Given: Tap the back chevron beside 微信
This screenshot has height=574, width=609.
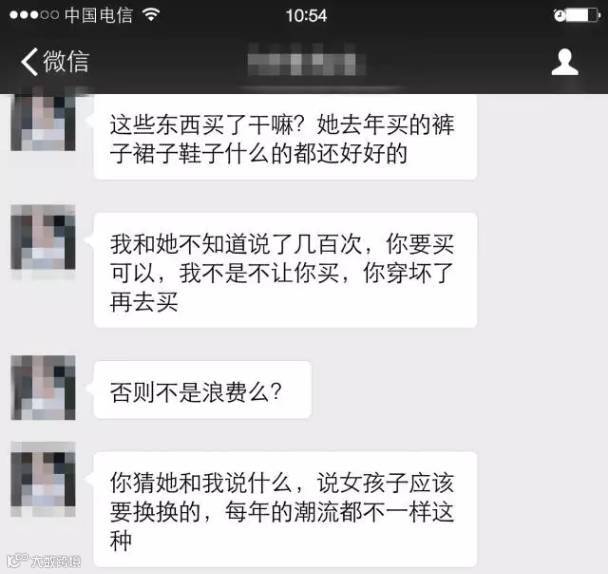Looking at the screenshot, I should (x=30, y=61).
